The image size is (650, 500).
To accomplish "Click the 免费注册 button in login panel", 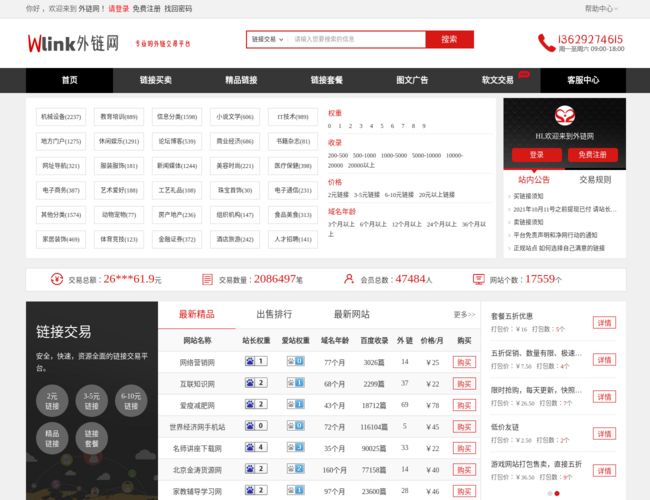I will pyautogui.click(x=593, y=155).
